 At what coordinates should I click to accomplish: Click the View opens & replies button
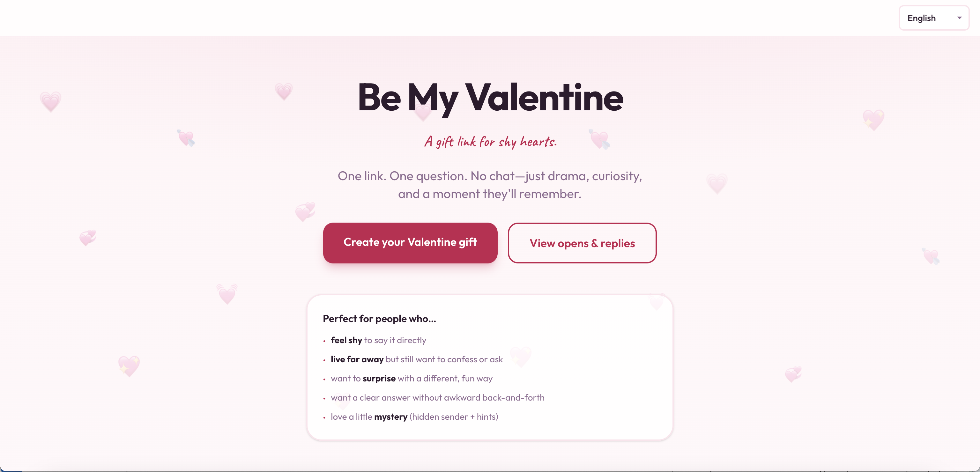coord(582,243)
